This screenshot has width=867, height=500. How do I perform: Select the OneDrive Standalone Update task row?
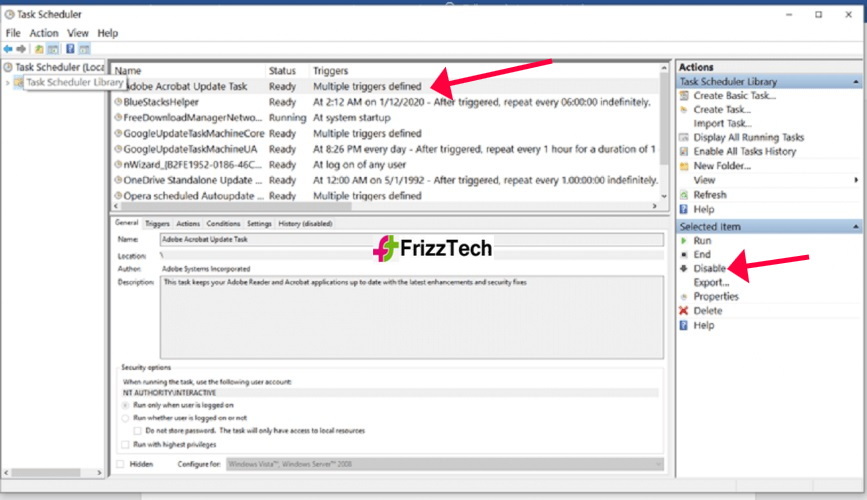point(386,180)
